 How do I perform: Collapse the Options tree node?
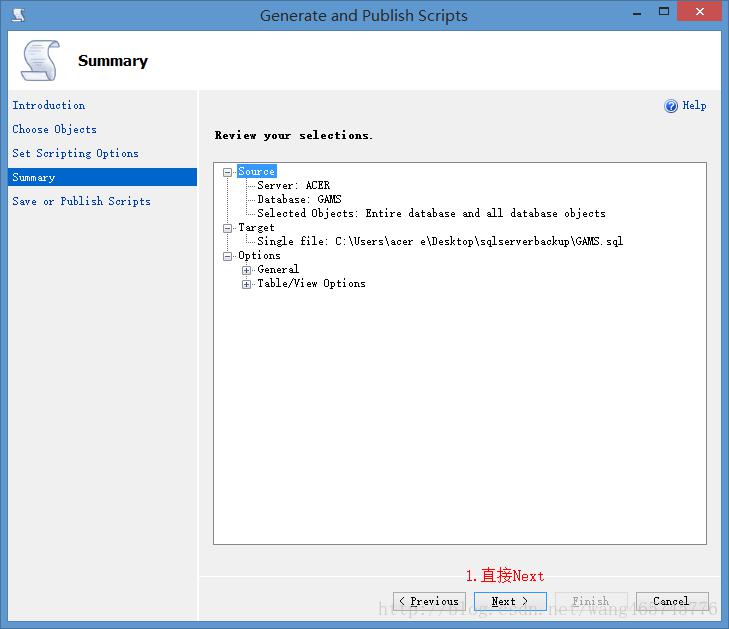tap(228, 256)
